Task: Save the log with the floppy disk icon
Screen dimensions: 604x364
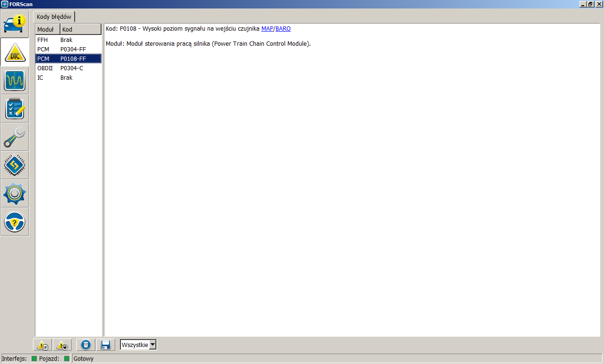Action: [106, 345]
